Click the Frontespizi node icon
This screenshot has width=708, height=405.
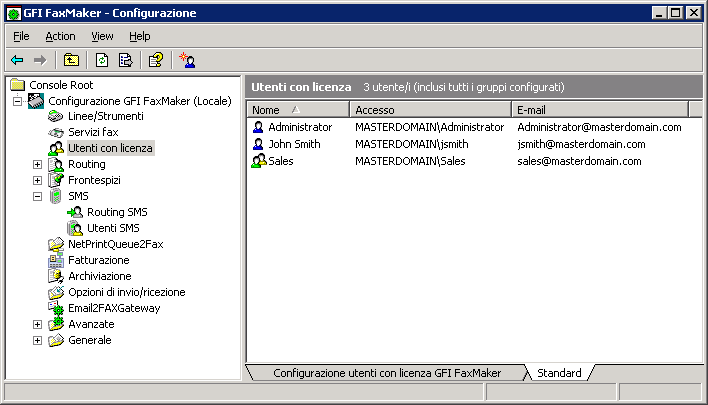click(56, 180)
